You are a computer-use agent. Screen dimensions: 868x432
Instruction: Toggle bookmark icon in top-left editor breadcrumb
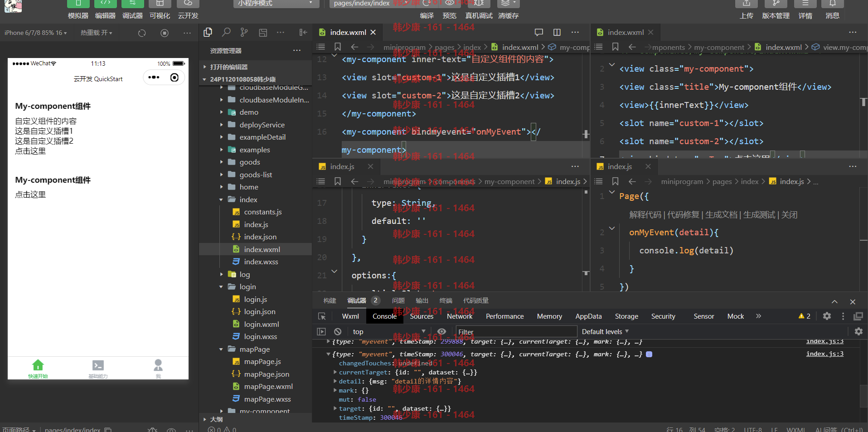click(x=338, y=47)
